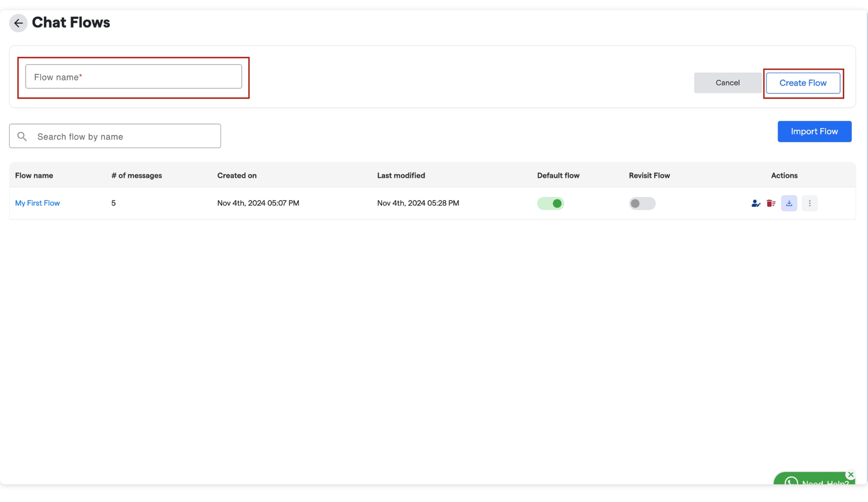Image resolution: width=868 pixels, height=502 pixels.
Task: Download My First Flow using the export icon
Action: 789,204
